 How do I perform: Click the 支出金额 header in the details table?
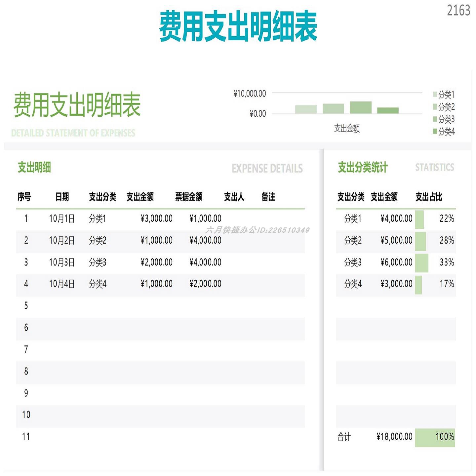(x=140, y=197)
